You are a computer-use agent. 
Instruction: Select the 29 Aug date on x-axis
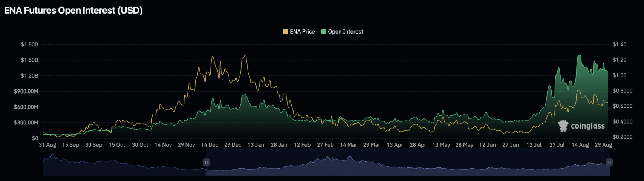603,145
